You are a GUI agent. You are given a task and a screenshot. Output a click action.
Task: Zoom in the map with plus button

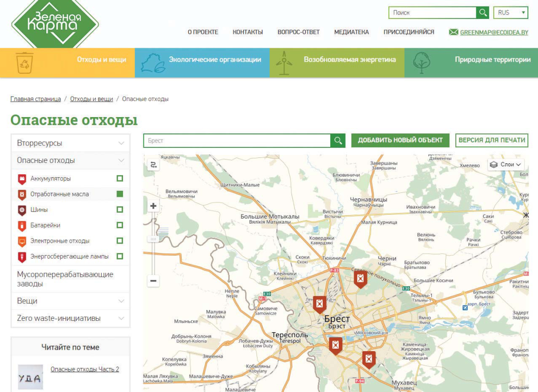pyautogui.click(x=153, y=206)
